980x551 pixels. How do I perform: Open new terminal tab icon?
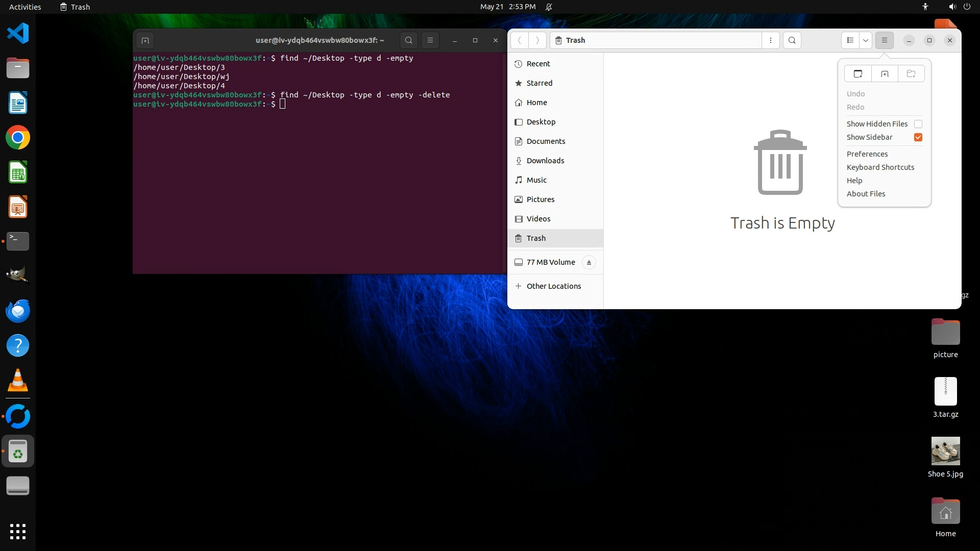coord(145,40)
